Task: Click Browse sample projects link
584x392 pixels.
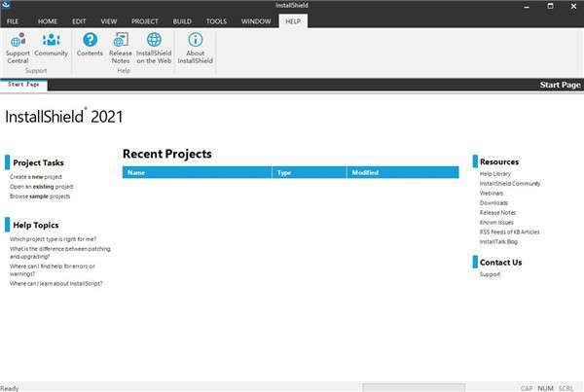Action: 40,196
